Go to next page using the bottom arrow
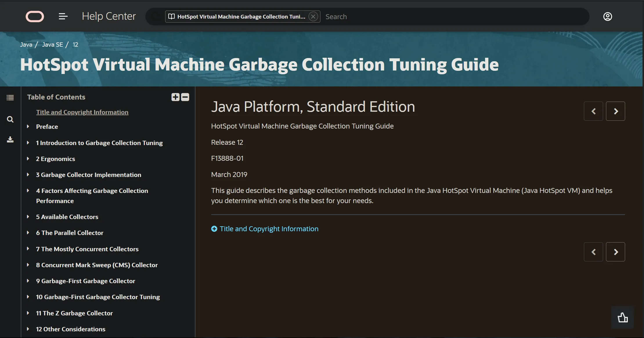Screen dimensions: 644x338 point(616,252)
